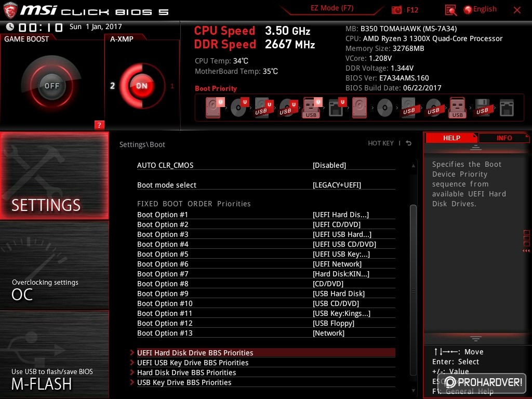Open OC overclocking settings
532x399 pixels.
click(54, 265)
